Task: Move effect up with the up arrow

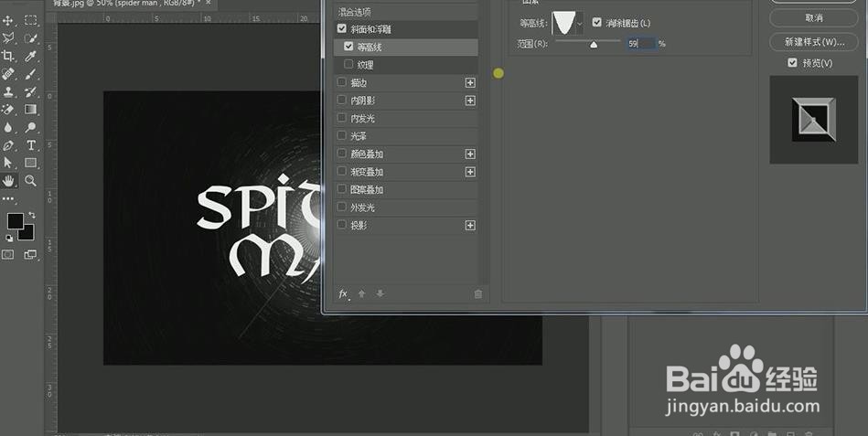Action: [x=362, y=293]
